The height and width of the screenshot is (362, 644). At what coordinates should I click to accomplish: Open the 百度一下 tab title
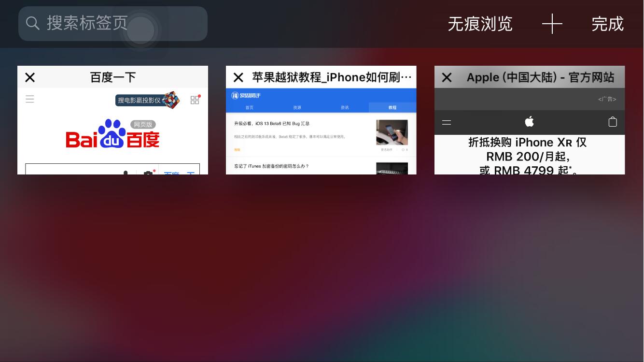click(113, 77)
